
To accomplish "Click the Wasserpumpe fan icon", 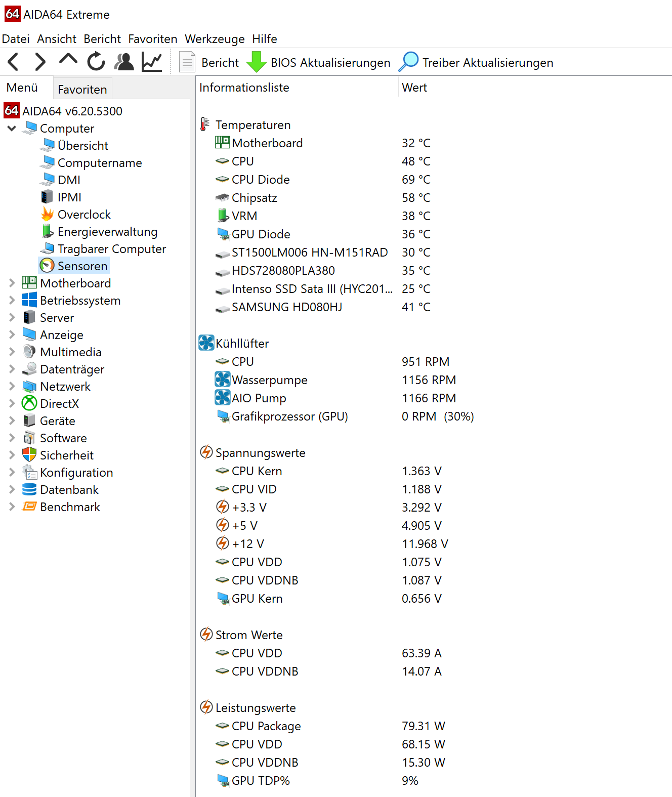I will click(x=223, y=379).
